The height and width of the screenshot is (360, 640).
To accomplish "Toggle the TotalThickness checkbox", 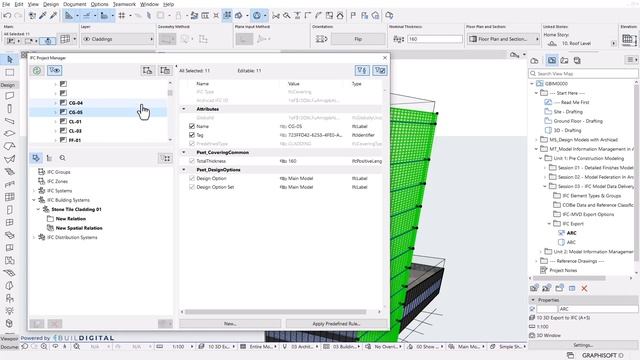I will (192, 161).
